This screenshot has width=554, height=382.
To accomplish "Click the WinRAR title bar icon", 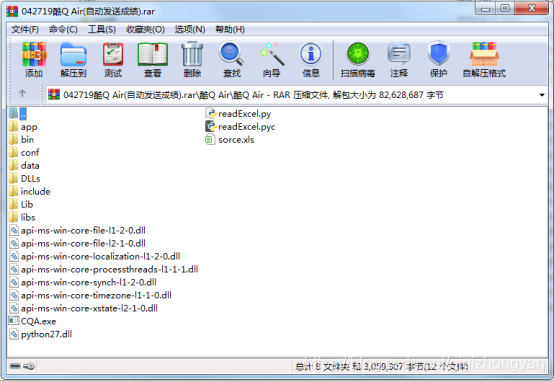I will click(12, 11).
